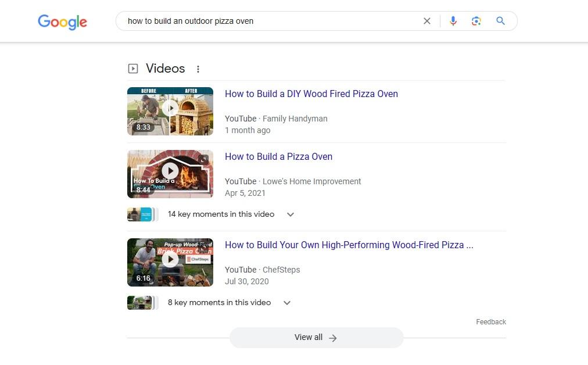Click the Videos section play icon
The image size is (588, 365).
tap(133, 69)
